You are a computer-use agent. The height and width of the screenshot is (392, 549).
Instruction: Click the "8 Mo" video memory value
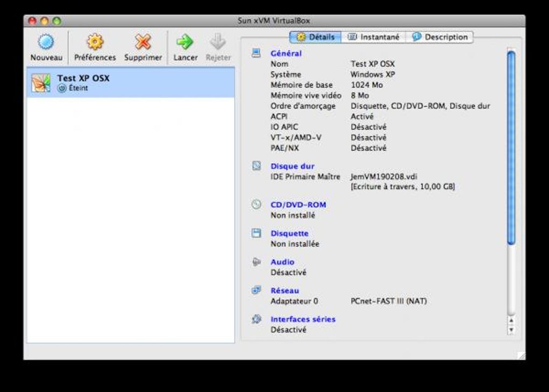coord(360,96)
